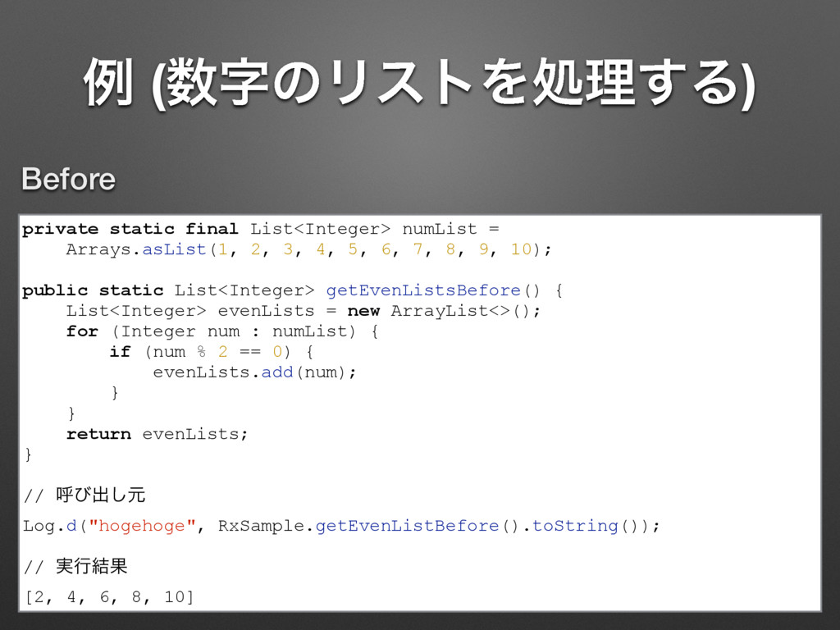Click the number 10 in asList arguments
Image resolution: width=840 pixels, height=630 pixels.
coord(521,249)
